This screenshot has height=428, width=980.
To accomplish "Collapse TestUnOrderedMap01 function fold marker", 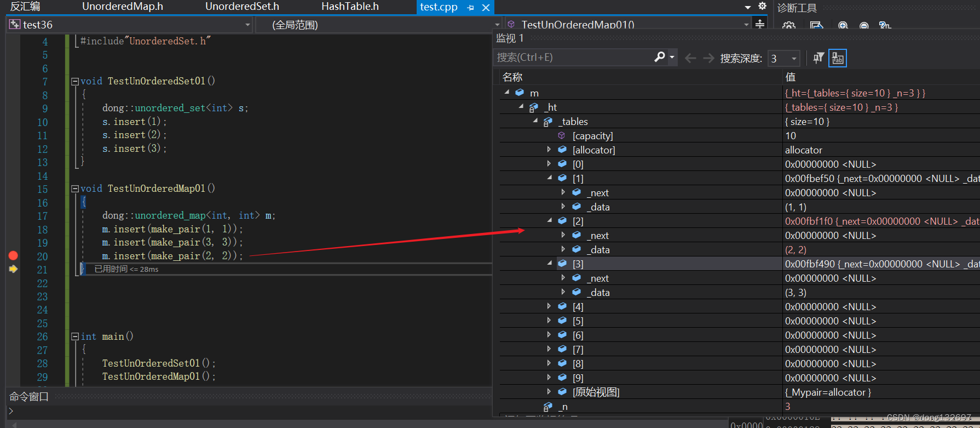I will 75,189.
